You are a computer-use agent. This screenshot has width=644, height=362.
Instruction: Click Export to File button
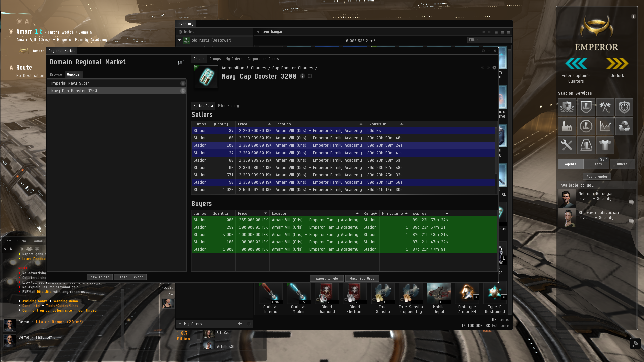(327, 279)
